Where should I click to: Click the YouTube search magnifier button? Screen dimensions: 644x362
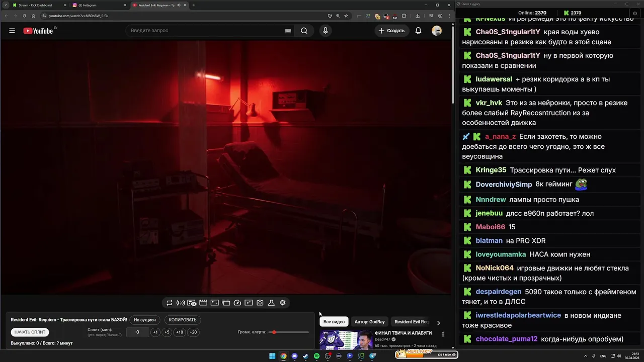coord(304,31)
